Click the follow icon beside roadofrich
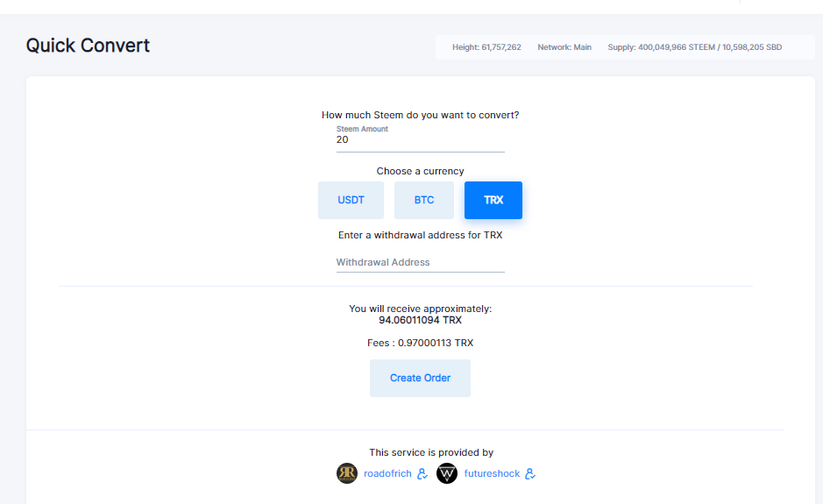The image size is (823, 504). (x=422, y=473)
